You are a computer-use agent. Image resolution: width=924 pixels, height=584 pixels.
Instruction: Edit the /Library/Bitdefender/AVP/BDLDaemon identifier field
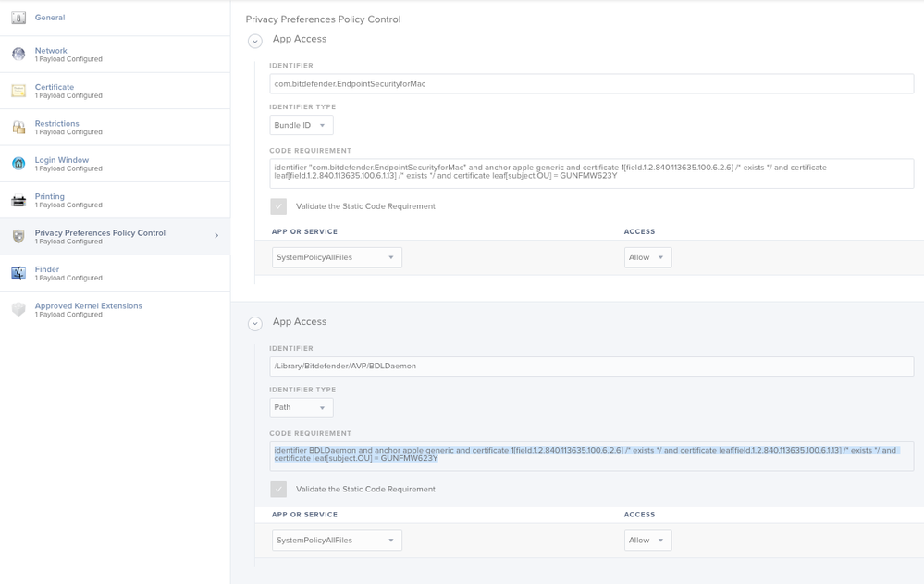592,367
